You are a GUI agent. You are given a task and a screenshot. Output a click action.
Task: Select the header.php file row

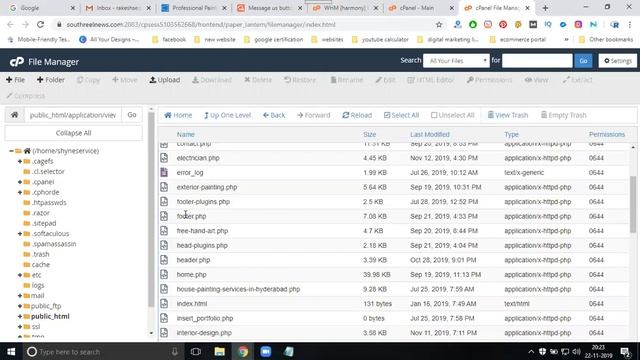pos(394,260)
